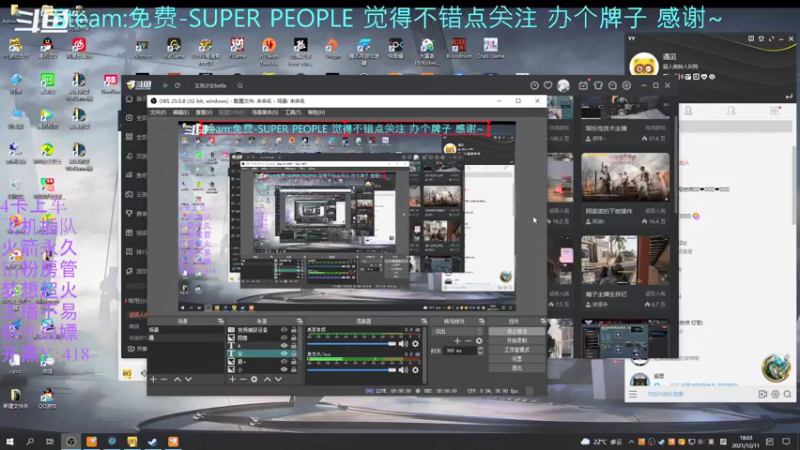Refresh the Douyu client page

coord(178,86)
